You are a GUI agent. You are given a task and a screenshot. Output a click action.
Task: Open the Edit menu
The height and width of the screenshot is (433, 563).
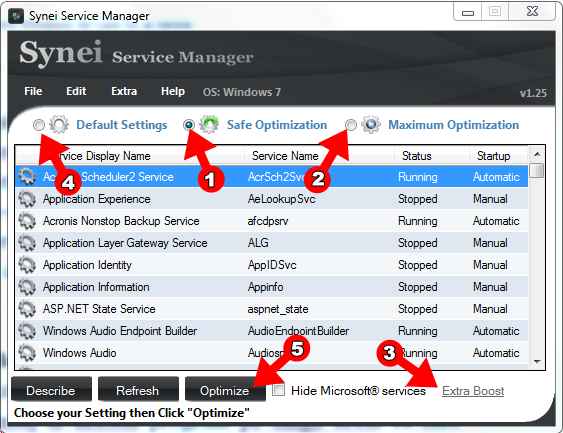tap(76, 91)
